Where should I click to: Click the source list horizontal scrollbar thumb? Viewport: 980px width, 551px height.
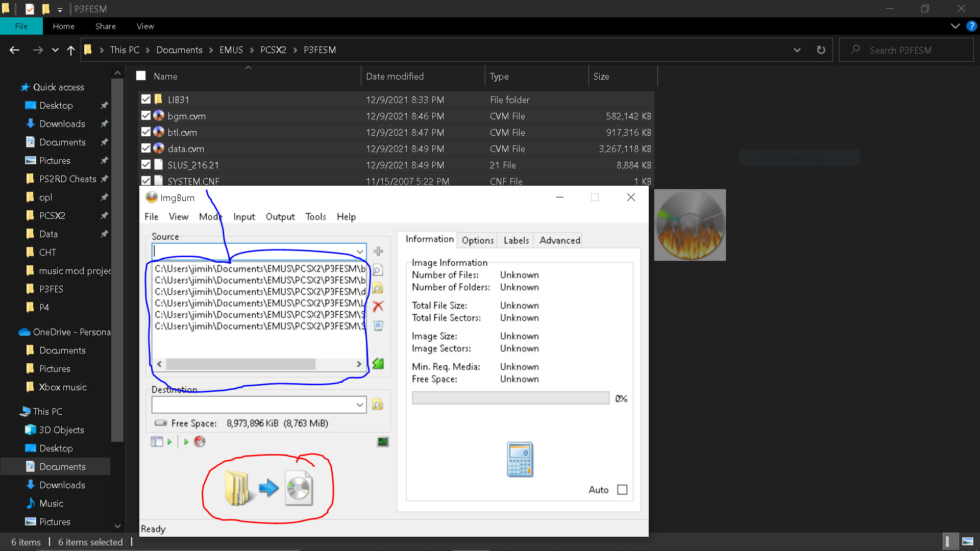(x=240, y=364)
